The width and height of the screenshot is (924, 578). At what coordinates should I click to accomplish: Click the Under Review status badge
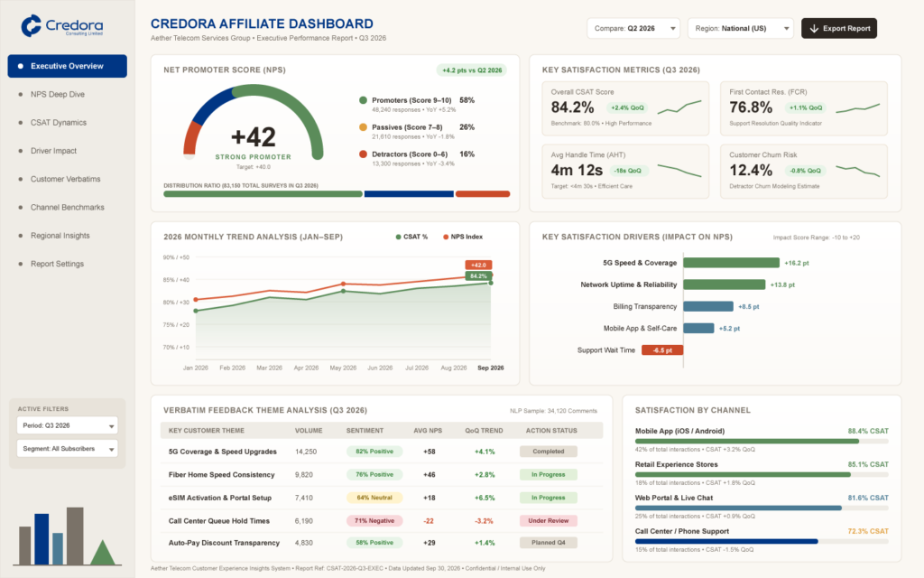pyautogui.click(x=548, y=521)
